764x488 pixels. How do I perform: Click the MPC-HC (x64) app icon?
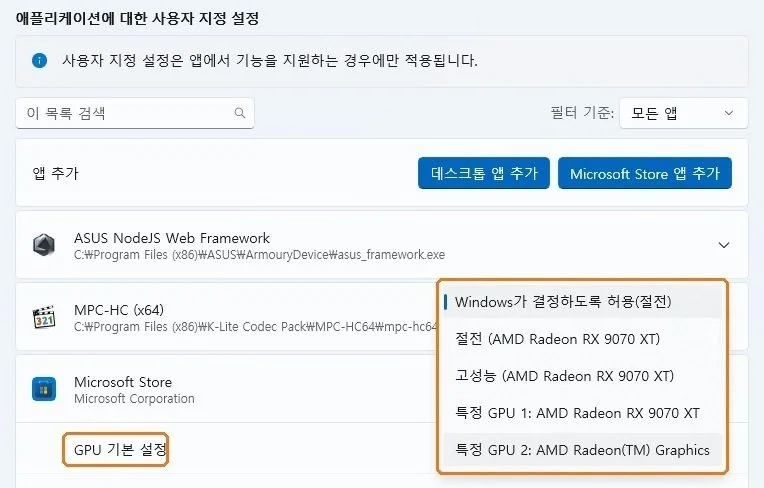pyautogui.click(x=44, y=317)
